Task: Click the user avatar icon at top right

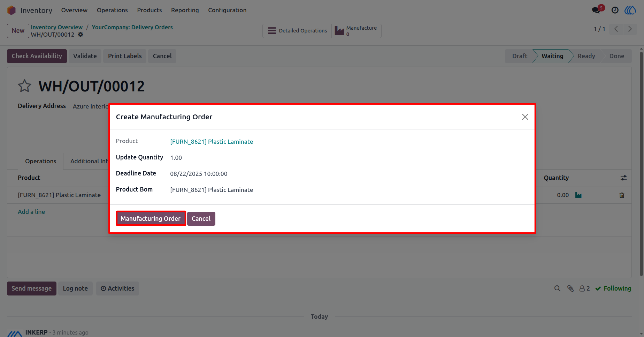Action: tap(630, 10)
